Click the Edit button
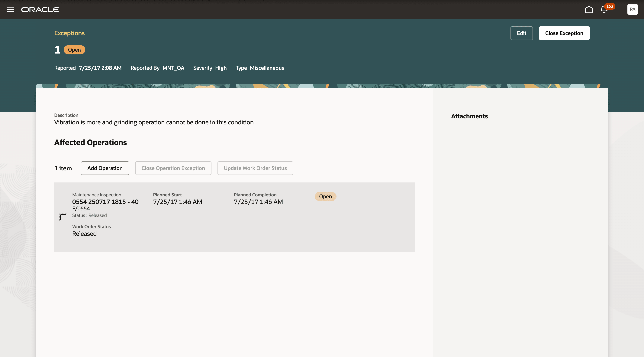This screenshot has width=644, height=357. coord(521,33)
